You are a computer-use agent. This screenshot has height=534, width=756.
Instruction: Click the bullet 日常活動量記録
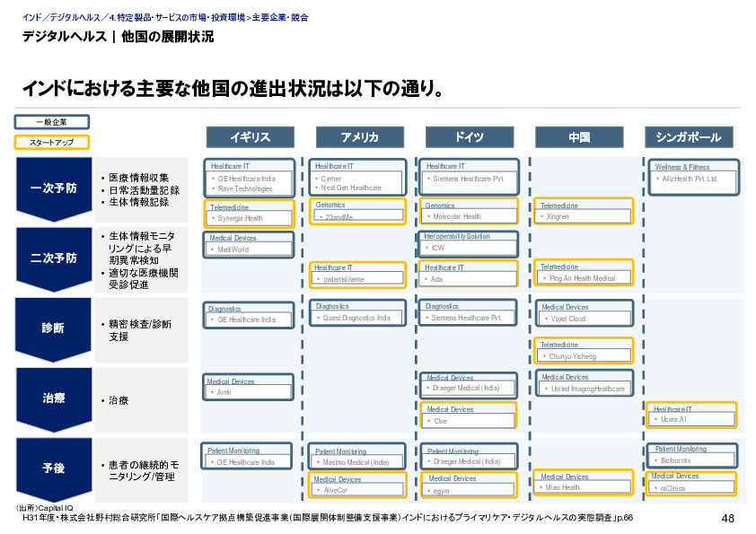145,190
